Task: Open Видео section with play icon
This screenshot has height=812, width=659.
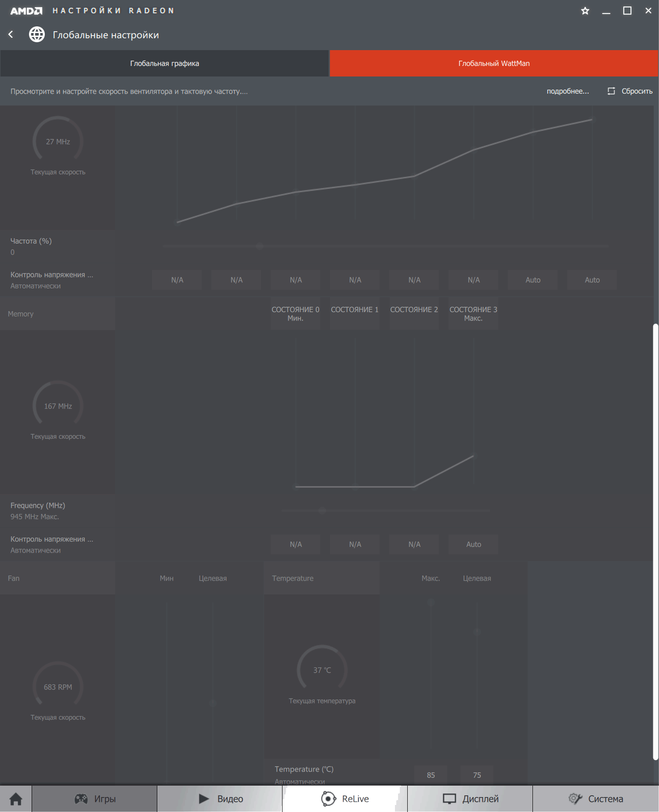Action: tap(220, 798)
